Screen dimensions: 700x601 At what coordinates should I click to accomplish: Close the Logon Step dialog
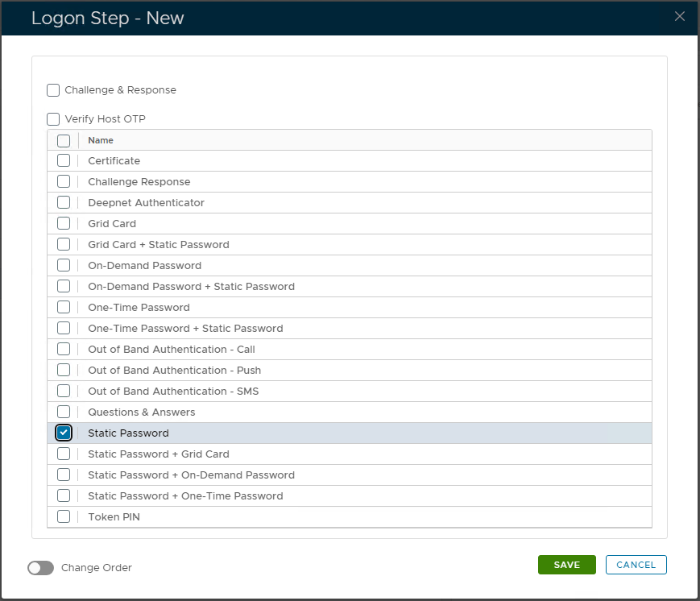(679, 17)
